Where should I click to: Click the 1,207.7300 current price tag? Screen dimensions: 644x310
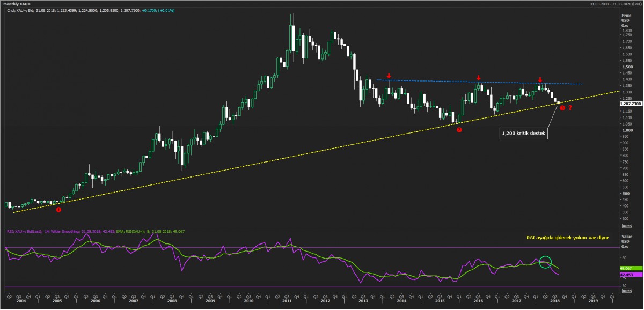point(631,104)
